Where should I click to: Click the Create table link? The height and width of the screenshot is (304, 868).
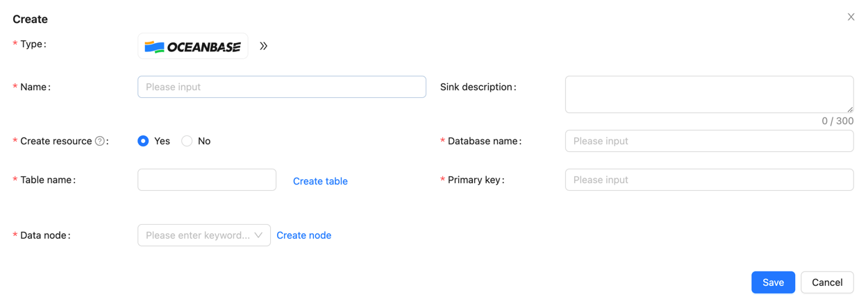point(320,181)
